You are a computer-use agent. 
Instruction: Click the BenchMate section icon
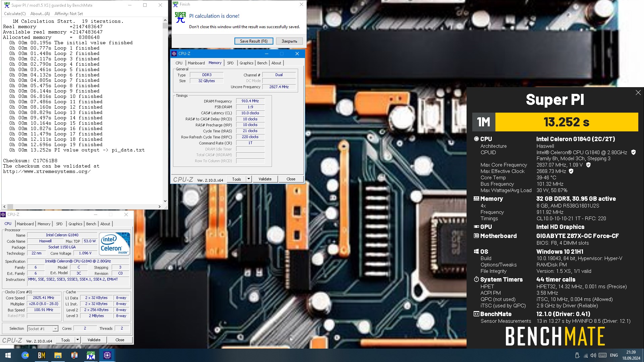(x=476, y=314)
